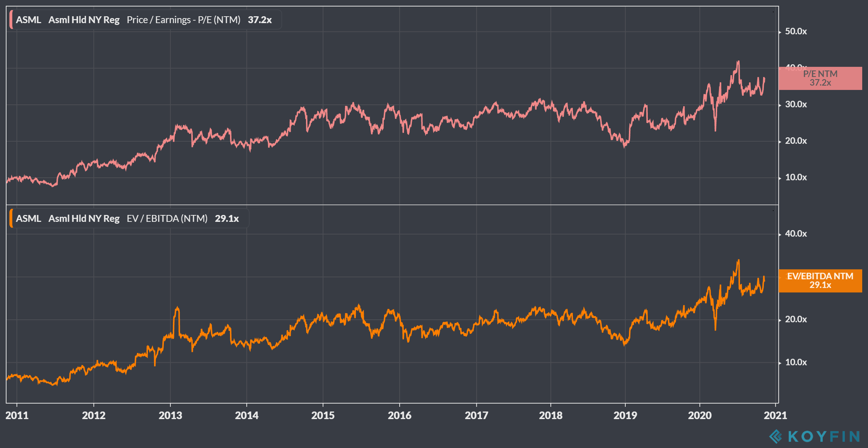Click the 50.0x label on P/E axis
Viewport: 868px width, 448px height.
tap(796, 31)
